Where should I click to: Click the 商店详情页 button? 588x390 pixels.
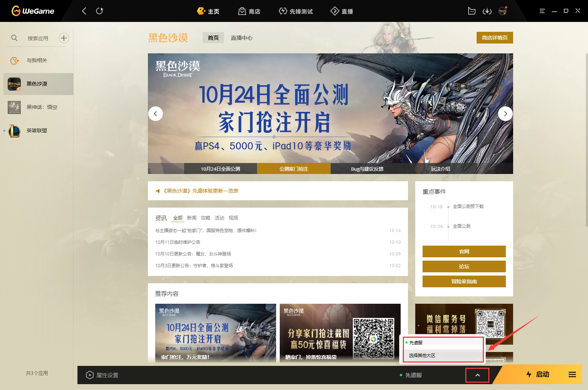[495, 38]
